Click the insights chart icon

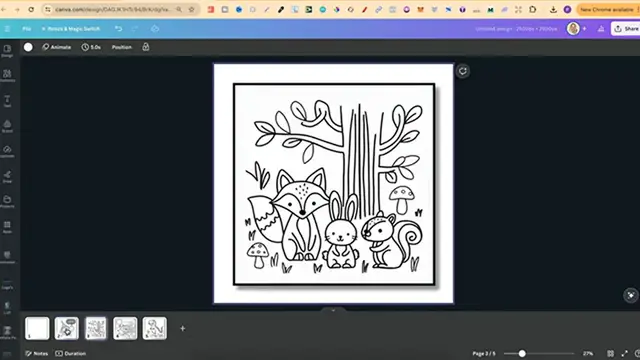click(601, 29)
